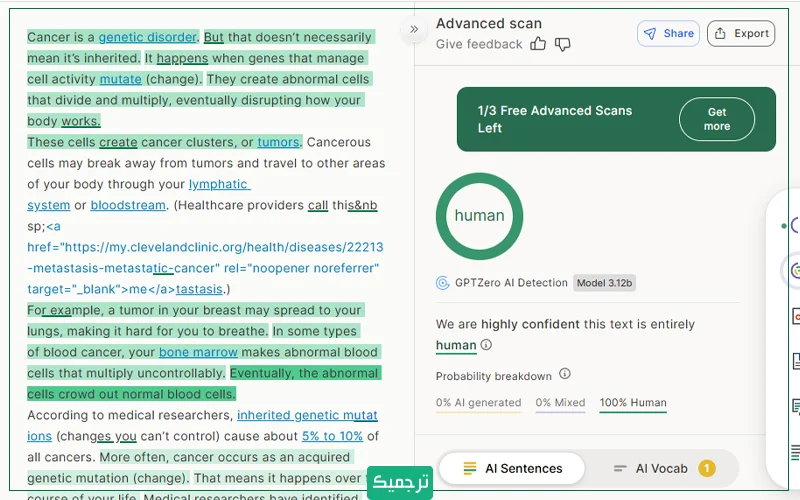800x500 pixels.
Task: Follow the tumors hyperlink
Action: (278, 142)
